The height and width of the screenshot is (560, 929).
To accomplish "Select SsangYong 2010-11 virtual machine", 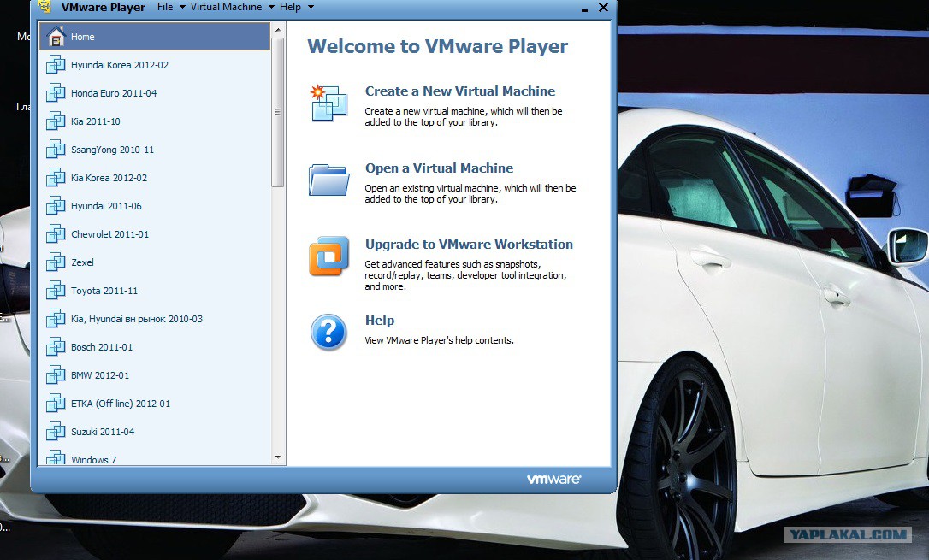I will click(x=155, y=149).
